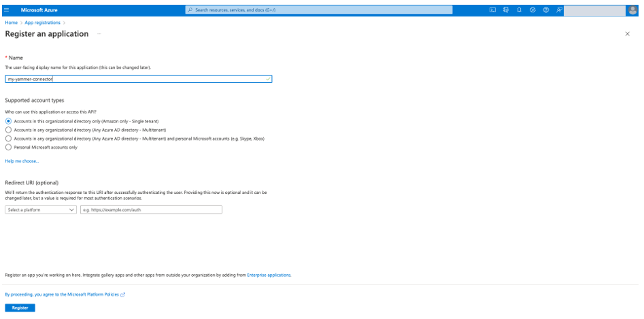Open the notifications bell
The height and width of the screenshot is (319, 644).
(x=519, y=10)
